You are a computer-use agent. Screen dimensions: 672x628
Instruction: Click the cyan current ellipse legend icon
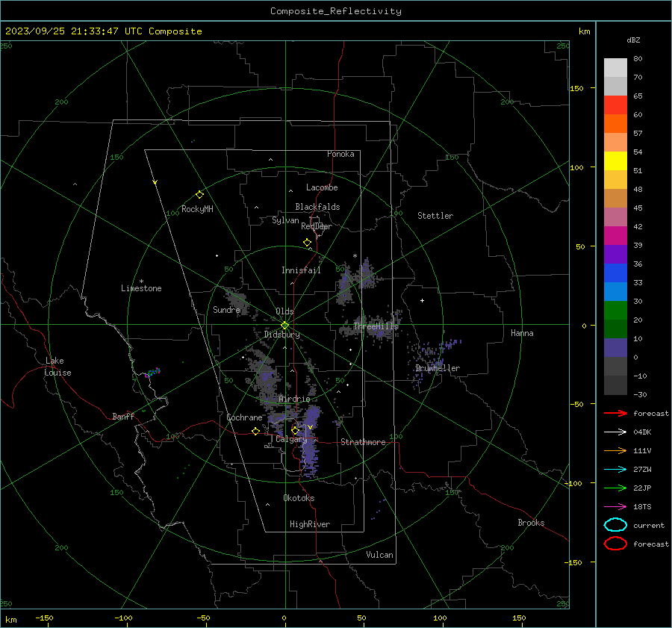pyautogui.click(x=615, y=525)
